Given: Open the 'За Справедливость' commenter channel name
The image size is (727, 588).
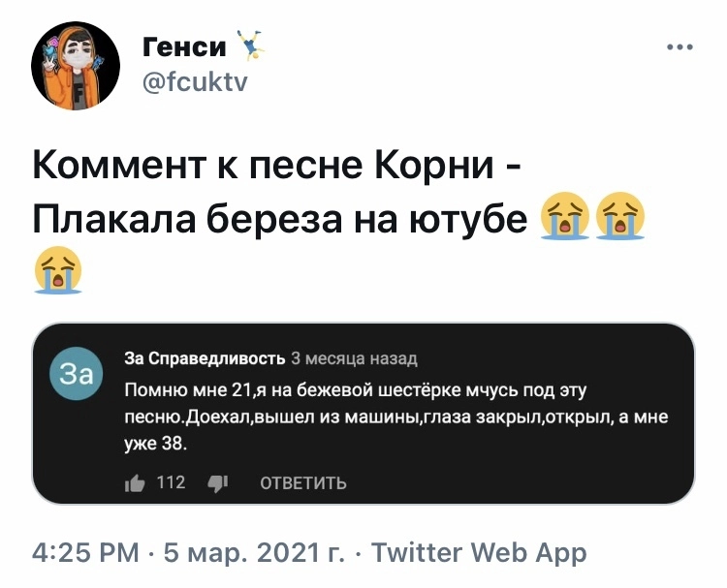Looking at the screenshot, I should pyautogui.click(x=205, y=359).
